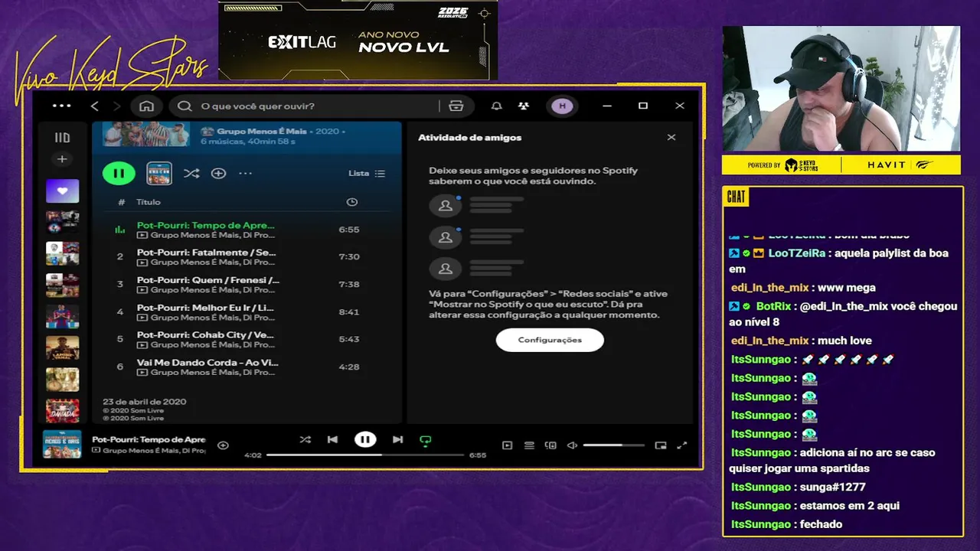Click now-playing title 'Pot-Pourri: Tempo de Apre'

(x=149, y=439)
